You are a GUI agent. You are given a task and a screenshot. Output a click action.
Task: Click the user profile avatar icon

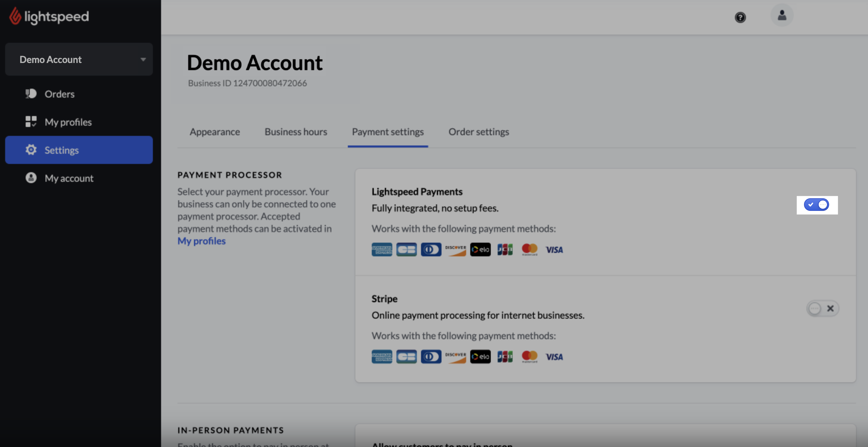coord(782,15)
